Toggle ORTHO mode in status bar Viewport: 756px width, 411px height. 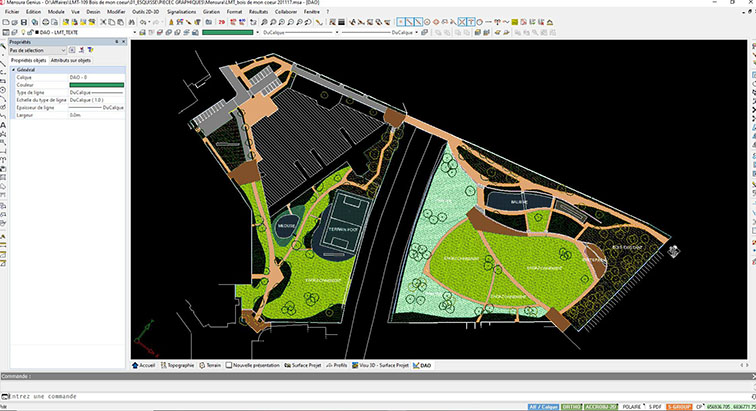[572, 406]
